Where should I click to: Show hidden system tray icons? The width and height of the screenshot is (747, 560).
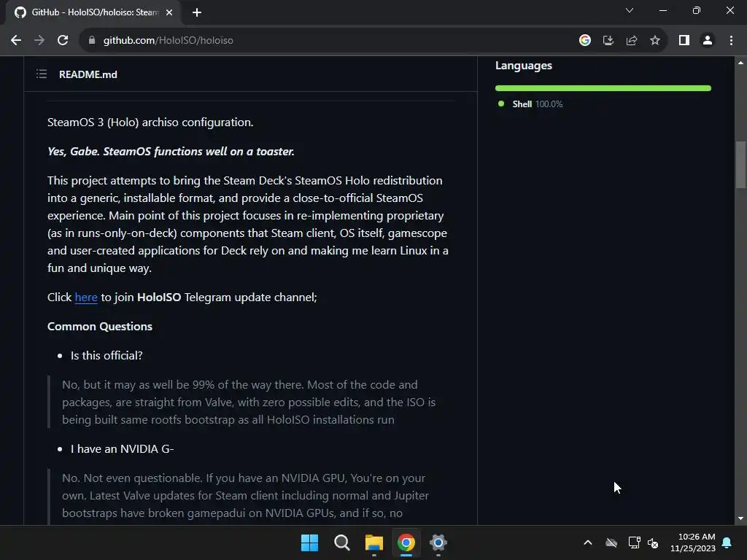click(588, 542)
